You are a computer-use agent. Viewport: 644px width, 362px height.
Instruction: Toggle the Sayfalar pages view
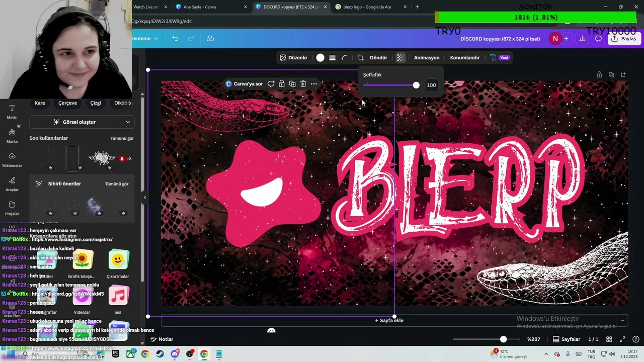coord(567,339)
